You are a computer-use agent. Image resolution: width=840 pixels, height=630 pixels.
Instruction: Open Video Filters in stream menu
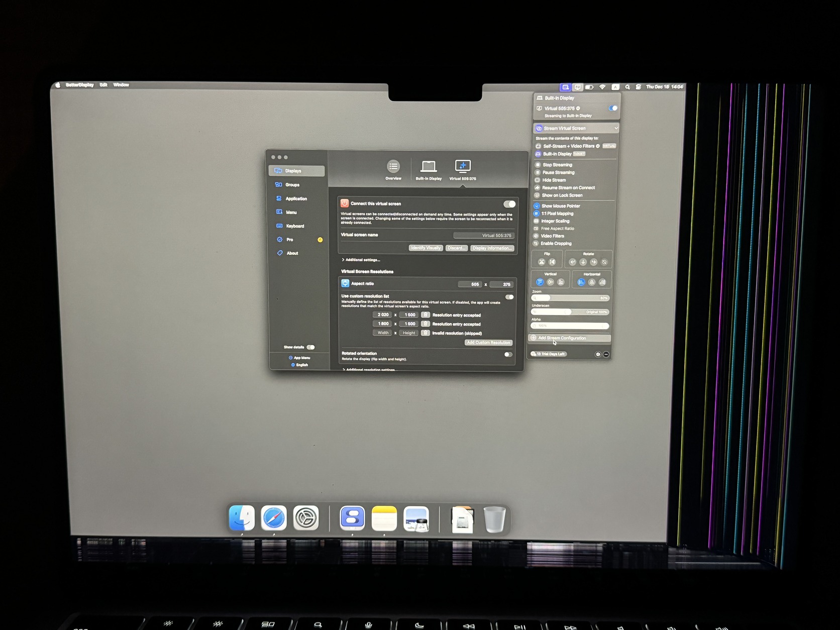(549, 236)
